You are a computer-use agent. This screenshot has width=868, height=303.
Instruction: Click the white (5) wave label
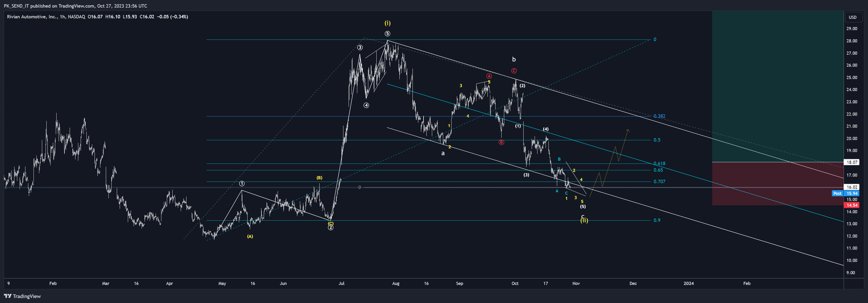[x=583, y=206]
